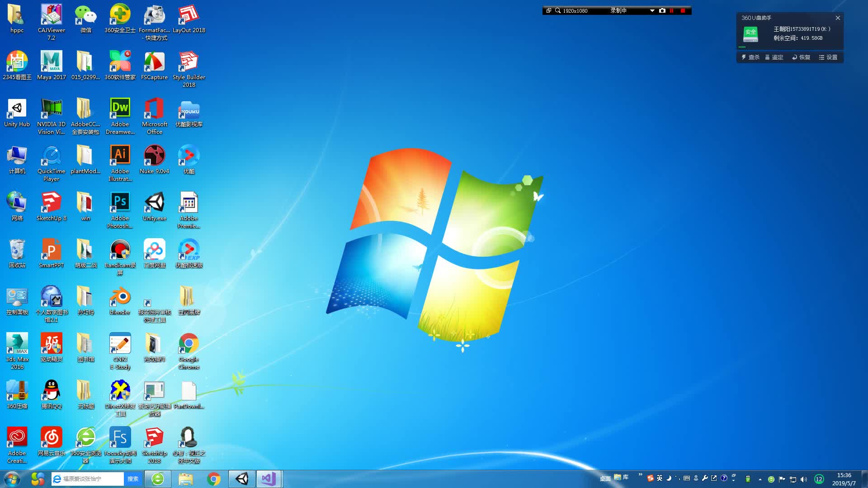Select the SketchUp 2018 desktop icon
The image size is (868, 488).
tap(154, 446)
